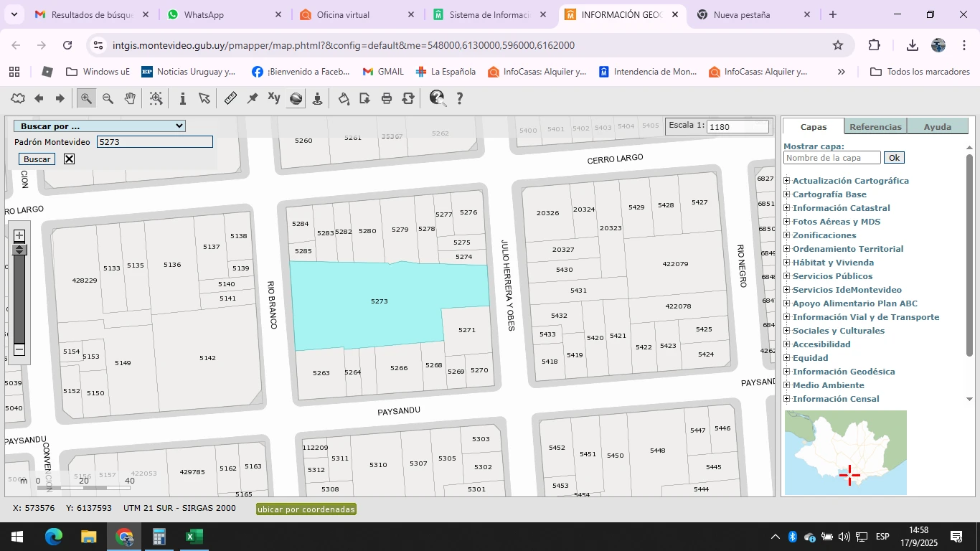The width and height of the screenshot is (980, 551).
Task: Open the Ayuda tab
Action: [937, 127]
